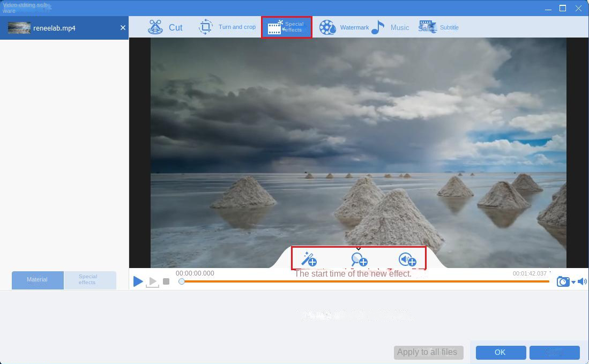Confirm changes with the OK button

(500, 352)
